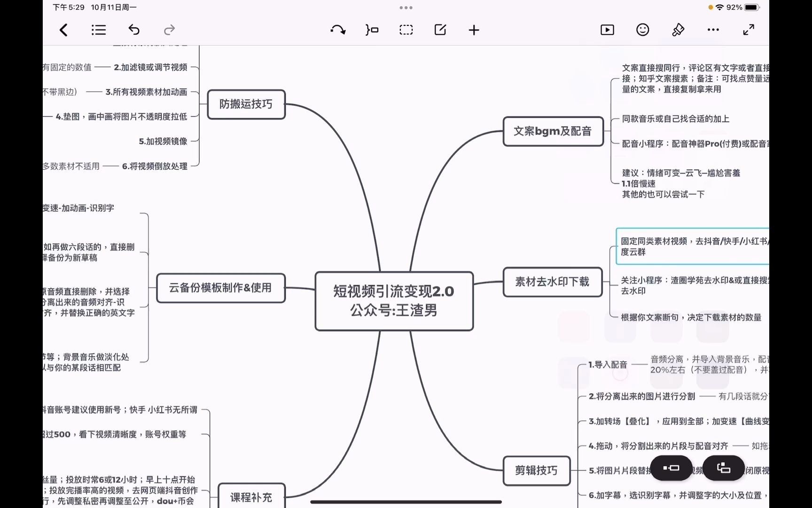Select the 云备份模板制作&使用 node
This screenshot has height=508, width=812.
220,288
